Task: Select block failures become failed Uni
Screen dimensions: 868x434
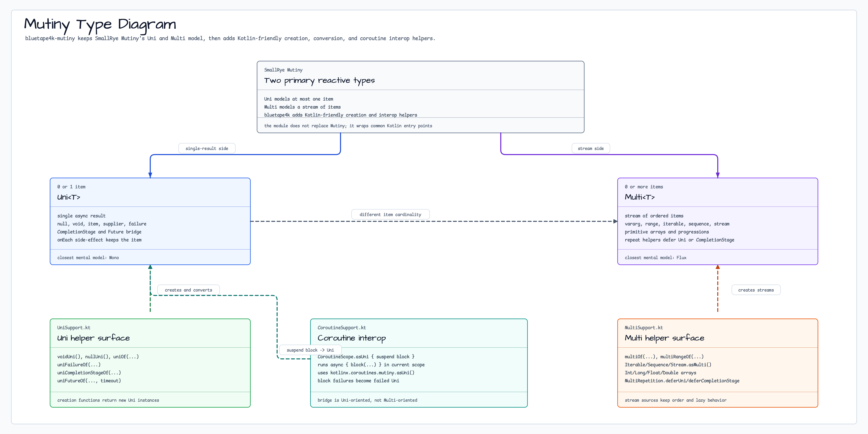Action: point(358,381)
